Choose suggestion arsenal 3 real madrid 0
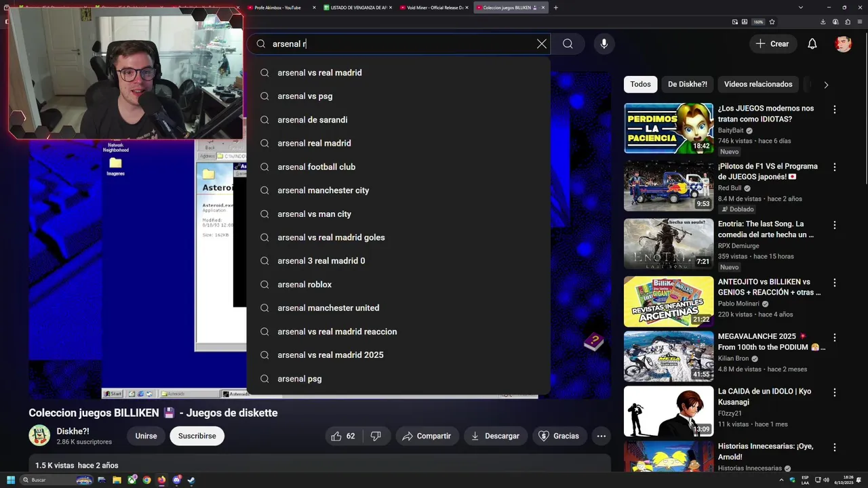 point(398,261)
